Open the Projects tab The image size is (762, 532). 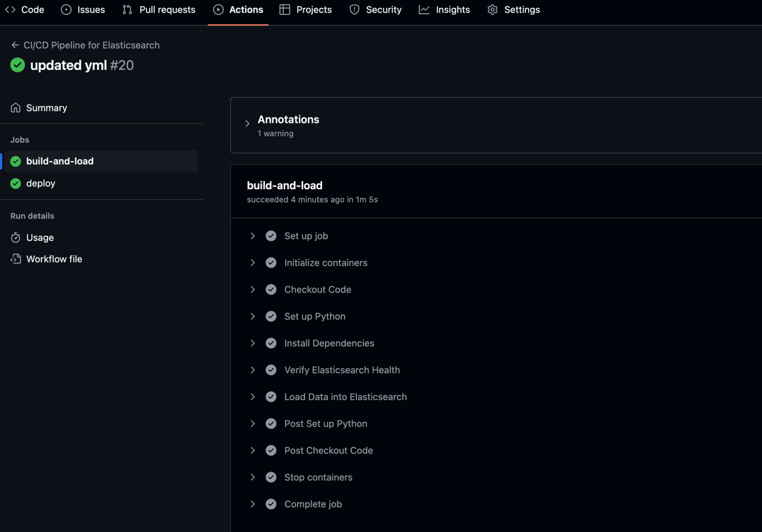306,9
